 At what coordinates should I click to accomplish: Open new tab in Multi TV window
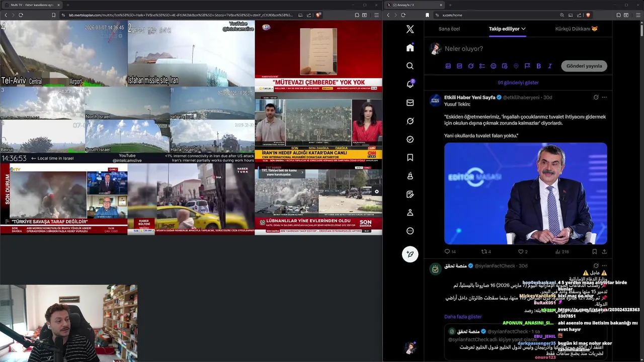click(68, 5)
